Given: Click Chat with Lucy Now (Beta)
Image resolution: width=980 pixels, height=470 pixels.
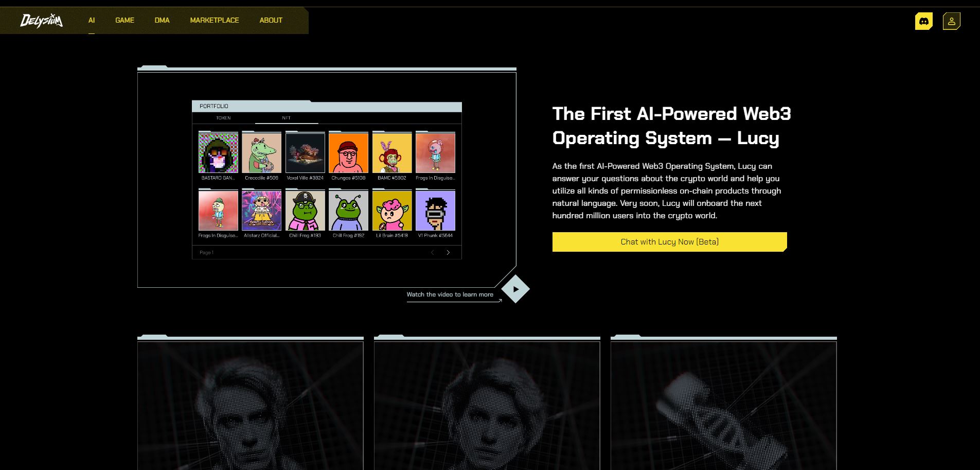Looking at the screenshot, I should pos(669,242).
